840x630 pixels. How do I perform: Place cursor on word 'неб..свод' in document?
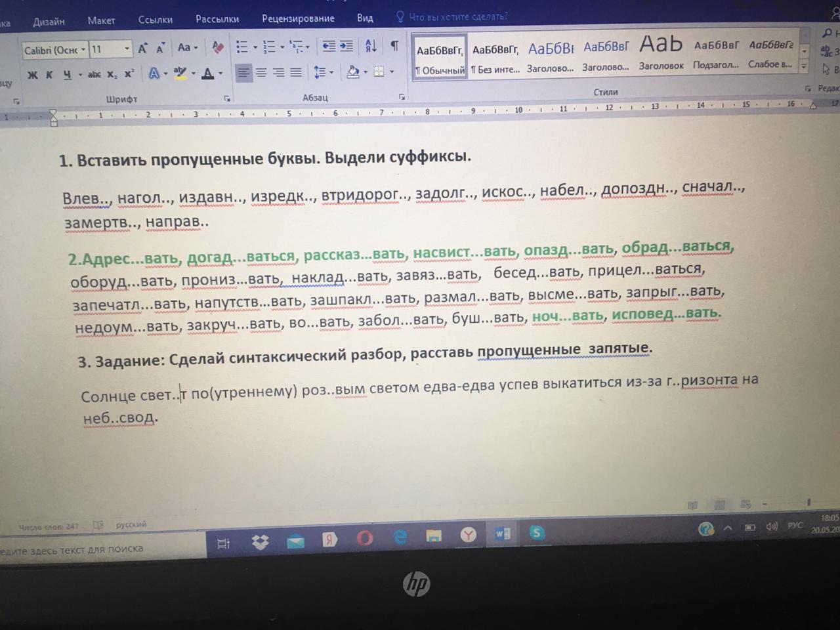119,417
